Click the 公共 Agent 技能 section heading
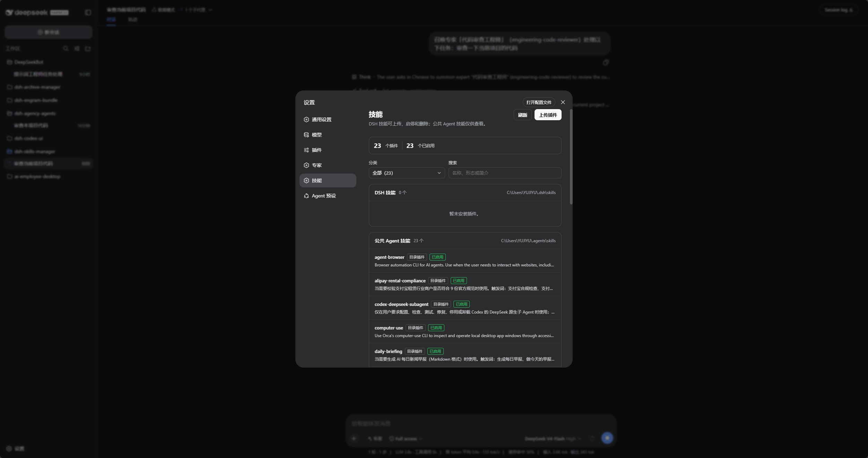This screenshot has width=868, height=458. pyautogui.click(x=392, y=241)
